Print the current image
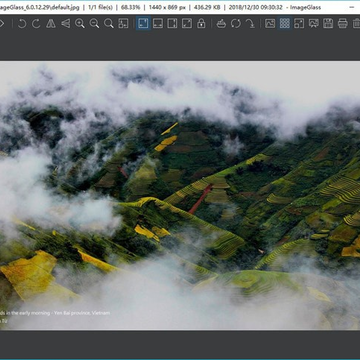 click(343, 24)
